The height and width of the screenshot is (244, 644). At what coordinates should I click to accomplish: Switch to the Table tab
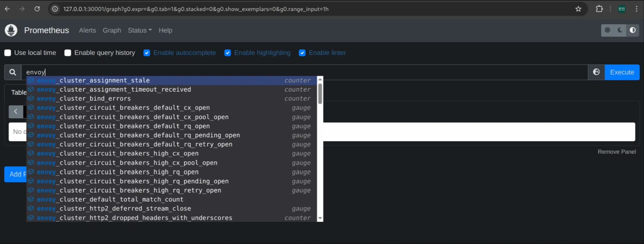pyautogui.click(x=19, y=93)
